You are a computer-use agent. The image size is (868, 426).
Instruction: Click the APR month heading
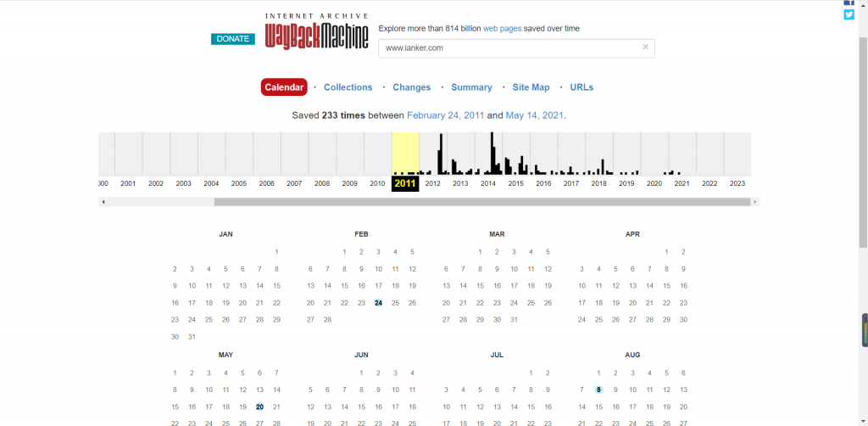pyautogui.click(x=632, y=234)
